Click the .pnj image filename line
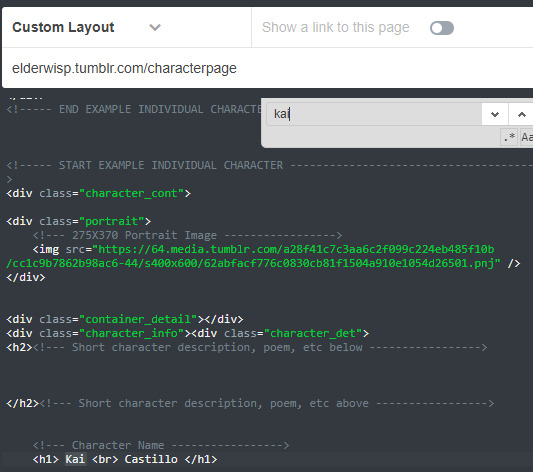This screenshot has width=533, height=472. [253, 263]
